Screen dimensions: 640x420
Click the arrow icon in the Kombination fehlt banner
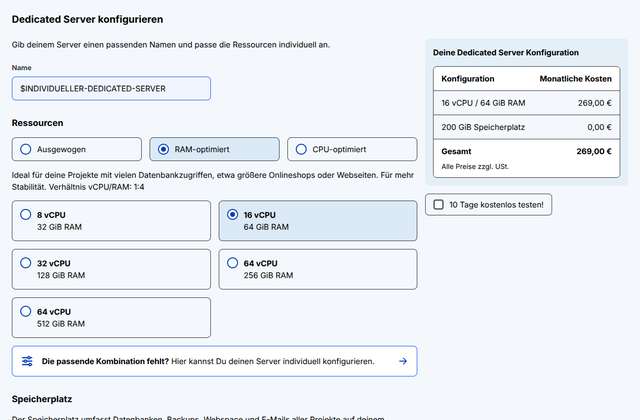pyautogui.click(x=403, y=361)
